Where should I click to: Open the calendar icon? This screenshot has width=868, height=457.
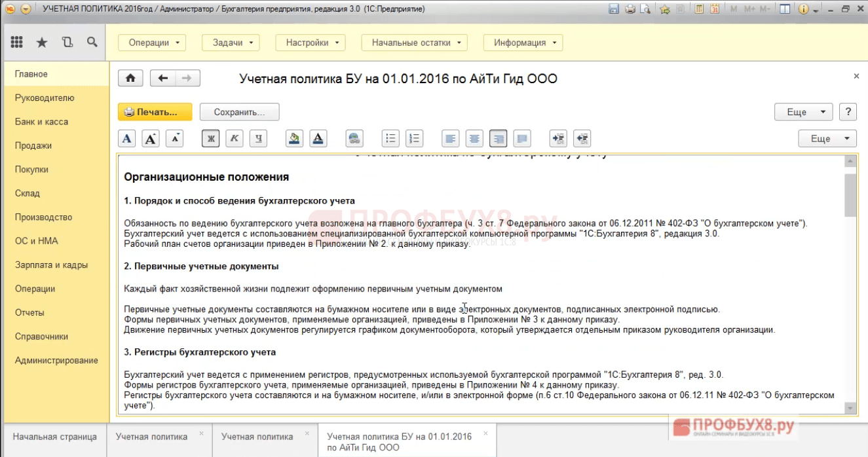[715, 9]
